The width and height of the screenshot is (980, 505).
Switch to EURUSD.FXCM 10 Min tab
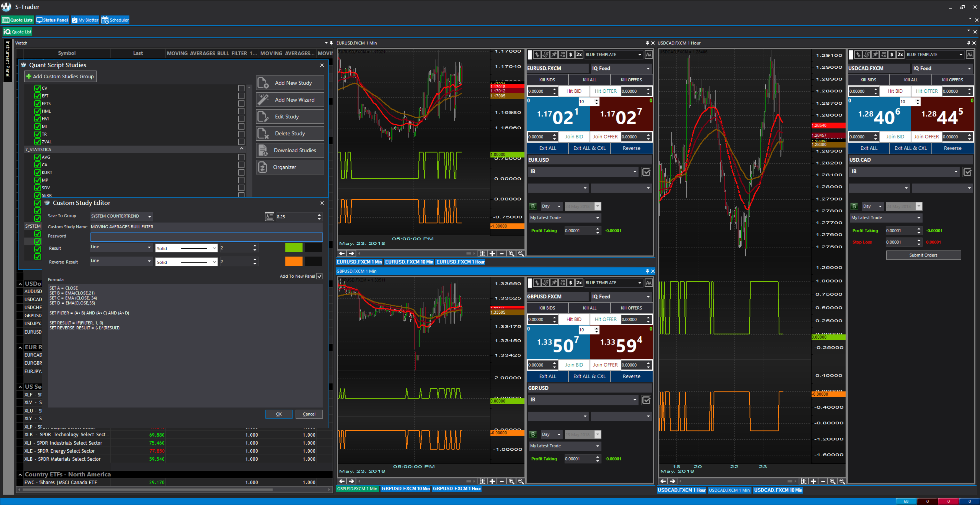(x=409, y=262)
